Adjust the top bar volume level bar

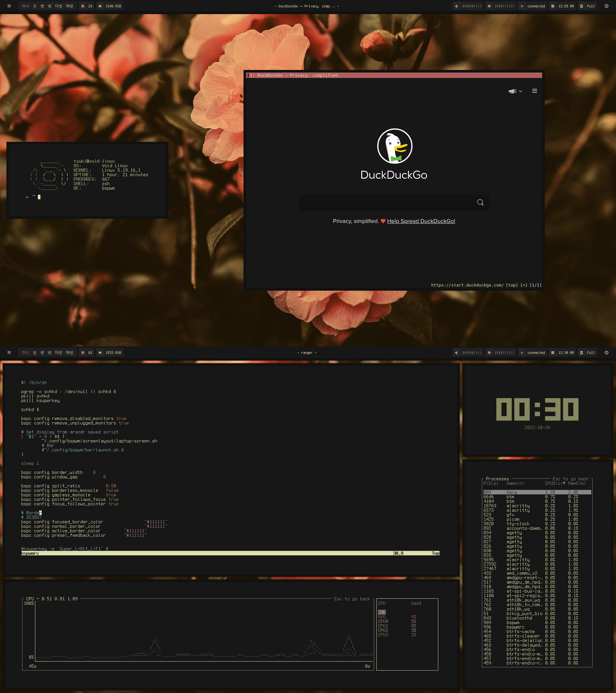(x=471, y=6)
